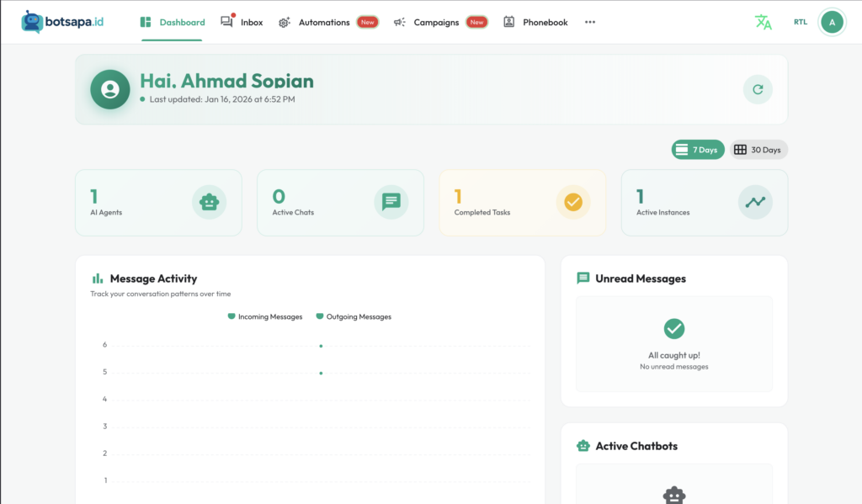
Task: Click the All caught up checkmark icon
Action: coord(673,329)
